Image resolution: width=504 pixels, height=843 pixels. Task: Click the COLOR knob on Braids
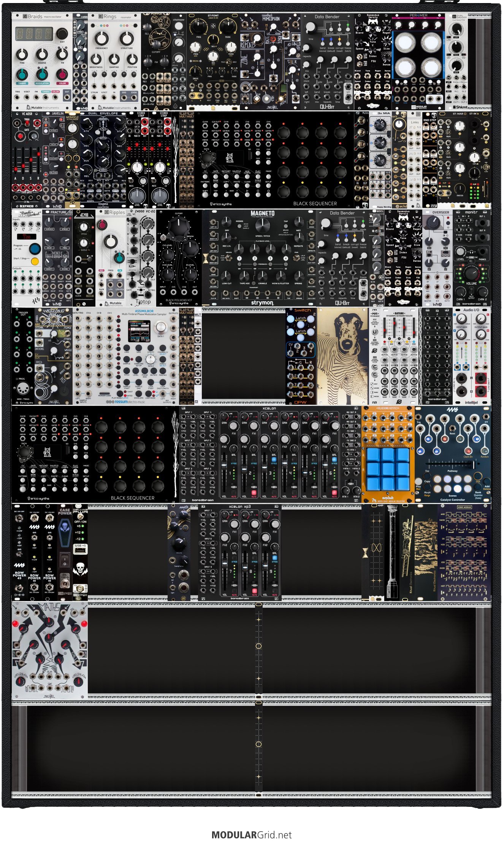[x=62, y=74]
